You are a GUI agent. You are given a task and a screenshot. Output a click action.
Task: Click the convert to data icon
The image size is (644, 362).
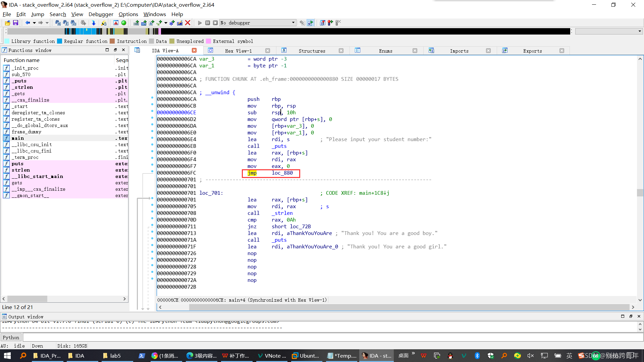144,23
